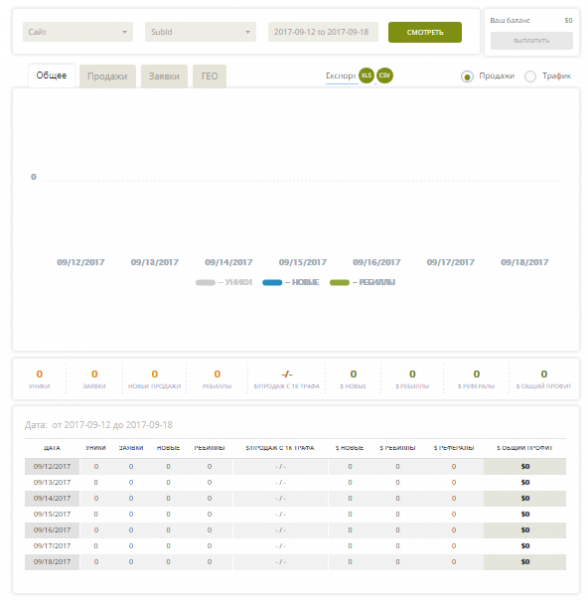Open the Заявки tab
The height and width of the screenshot is (600, 588).
coord(164,77)
